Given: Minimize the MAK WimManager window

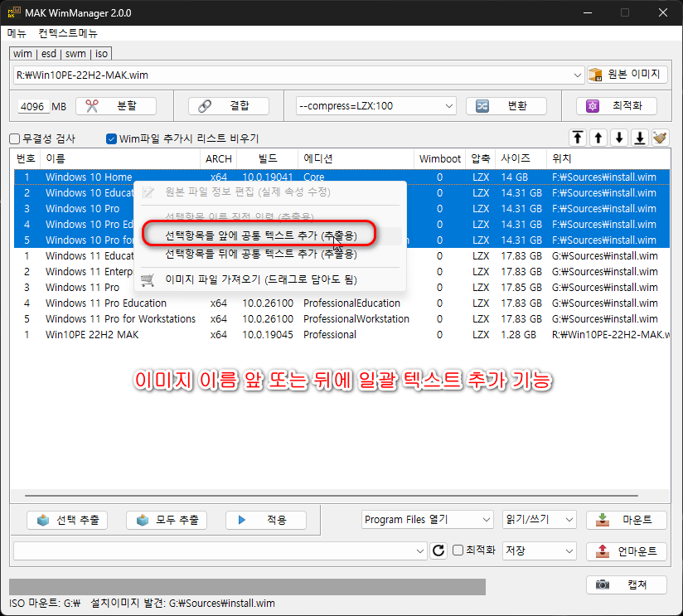Looking at the screenshot, I should (x=588, y=12).
